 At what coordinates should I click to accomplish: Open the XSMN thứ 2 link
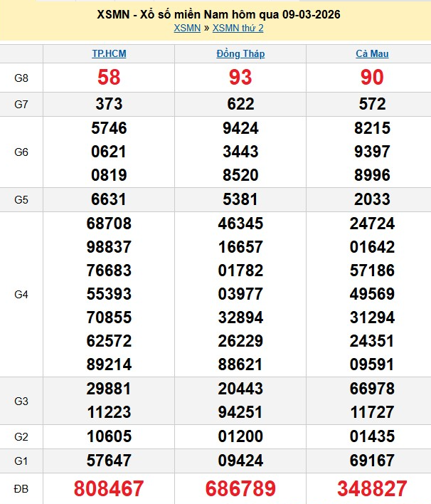pos(238,28)
